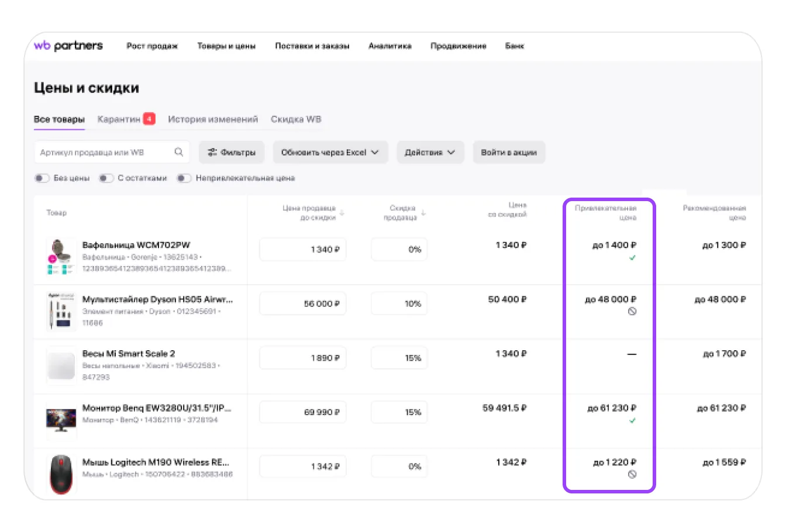786x532 pixels.
Task: Enable the 'С остатками' filter switch
Action: [x=106, y=178]
